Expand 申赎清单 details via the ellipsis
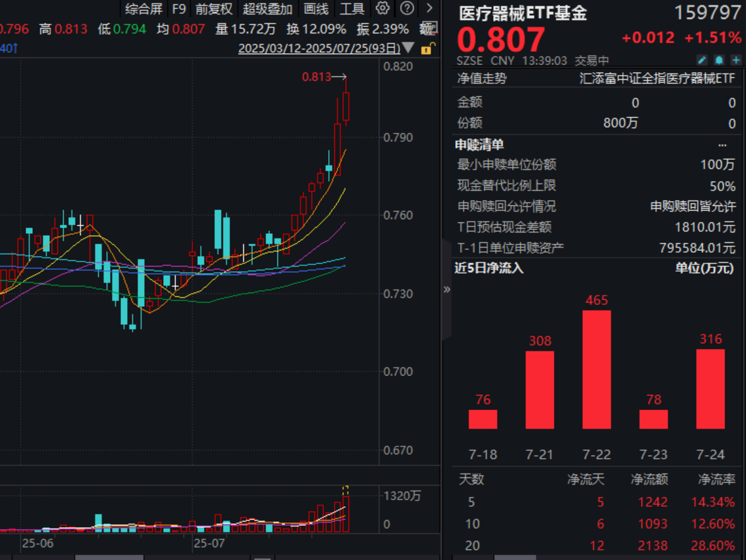 point(723,144)
